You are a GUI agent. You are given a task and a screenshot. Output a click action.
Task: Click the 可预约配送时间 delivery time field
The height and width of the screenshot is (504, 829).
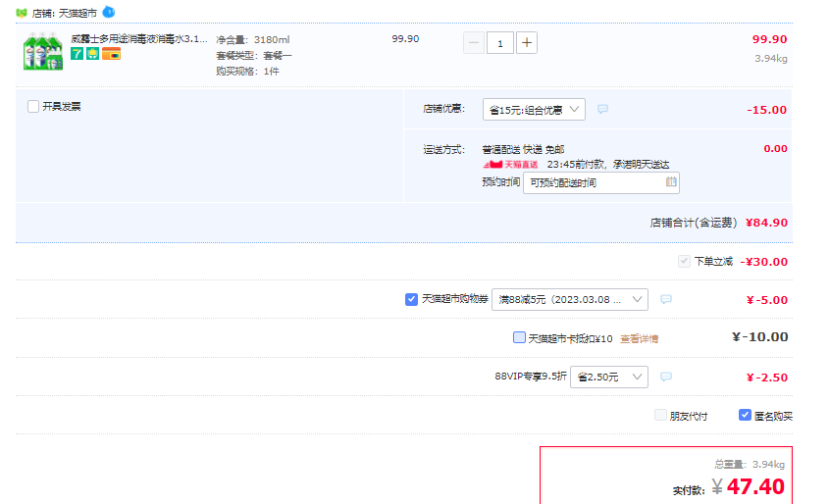coord(601,182)
